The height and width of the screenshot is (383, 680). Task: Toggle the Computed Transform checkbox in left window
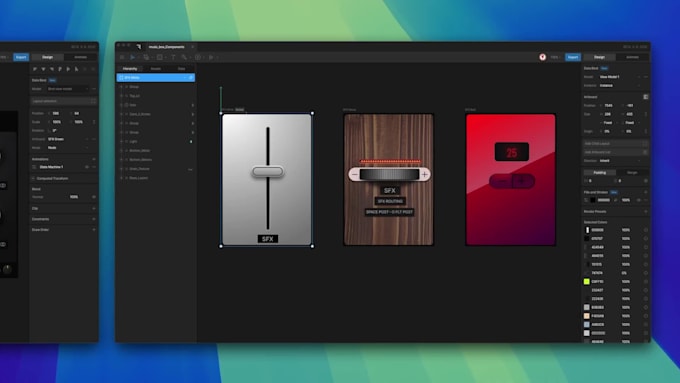pos(33,178)
